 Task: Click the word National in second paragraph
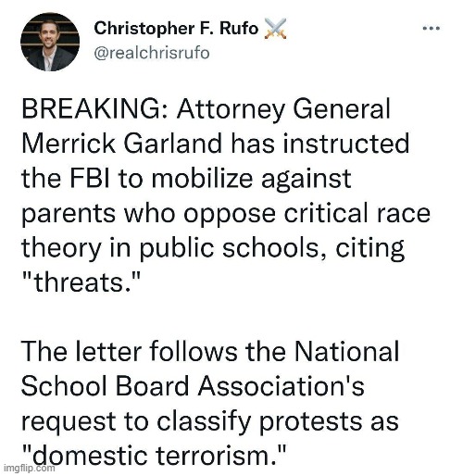coord(347,351)
